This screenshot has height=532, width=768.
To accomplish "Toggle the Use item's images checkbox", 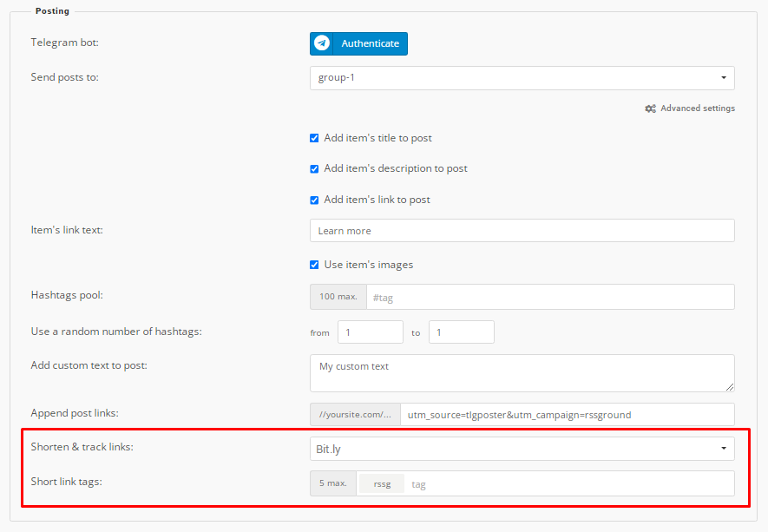I will 314,265.
